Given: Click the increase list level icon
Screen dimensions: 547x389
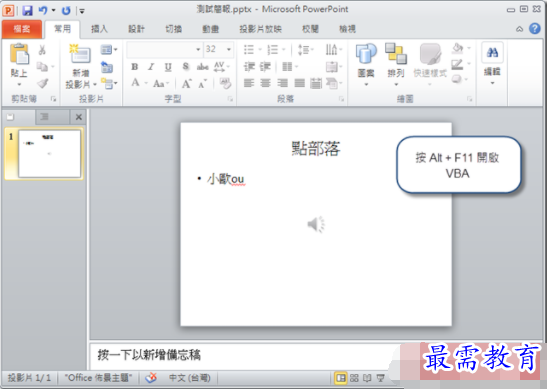Looking at the screenshot, I should coord(265,67).
